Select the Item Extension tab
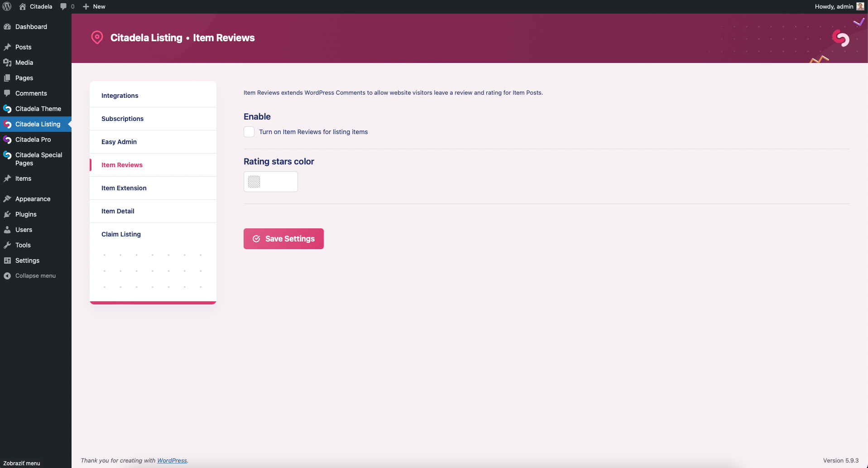This screenshot has width=868, height=468. tap(124, 188)
